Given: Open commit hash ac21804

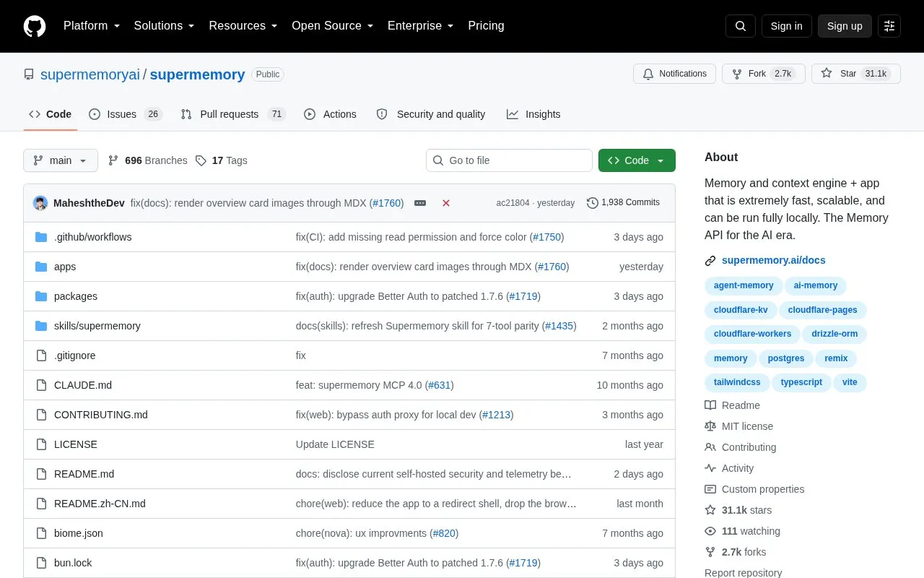Looking at the screenshot, I should pos(513,203).
